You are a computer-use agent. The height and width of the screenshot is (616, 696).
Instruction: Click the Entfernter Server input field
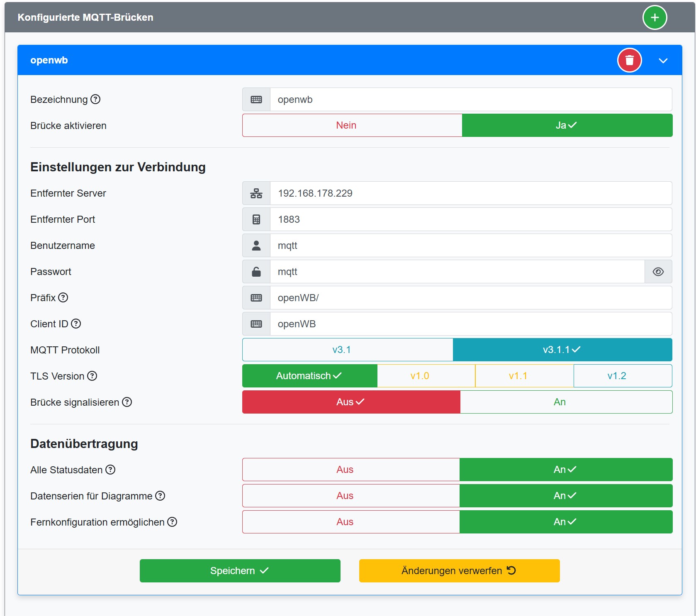pos(470,193)
